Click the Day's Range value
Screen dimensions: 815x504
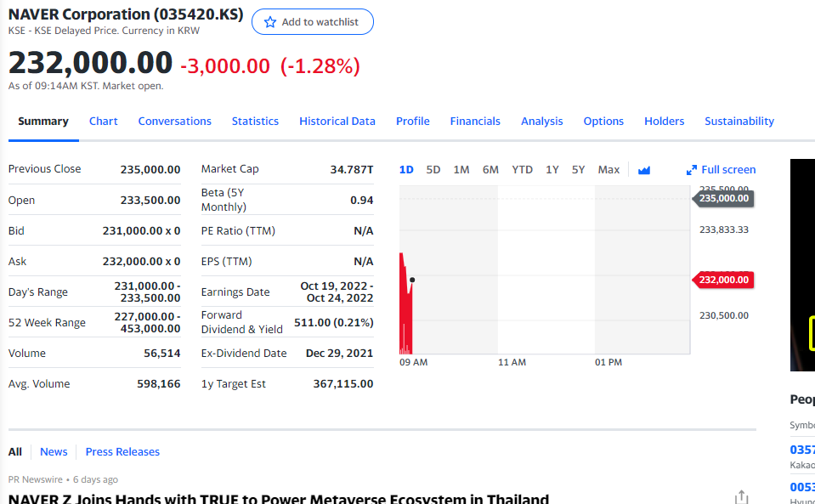148,292
